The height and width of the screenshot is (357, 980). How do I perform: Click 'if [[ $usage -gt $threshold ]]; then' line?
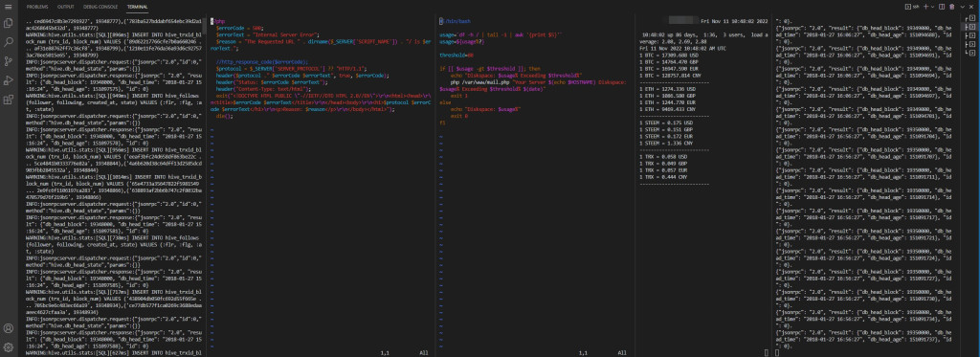click(x=491, y=68)
